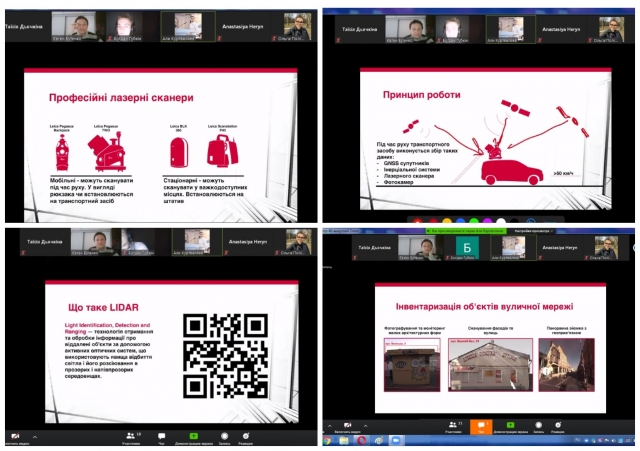The height and width of the screenshot is (451, 640).
Task: Click 'Принцип роботи' slide title
Action: [422, 95]
